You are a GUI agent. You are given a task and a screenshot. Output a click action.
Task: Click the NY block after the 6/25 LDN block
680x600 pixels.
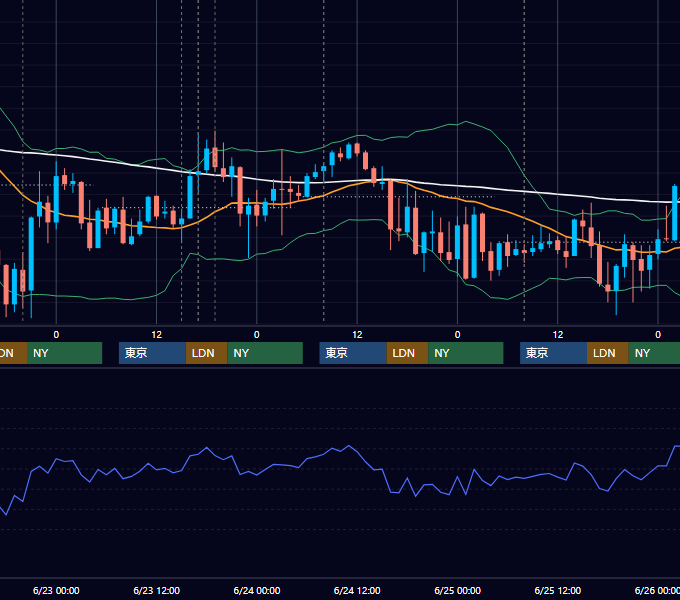tap(654, 353)
